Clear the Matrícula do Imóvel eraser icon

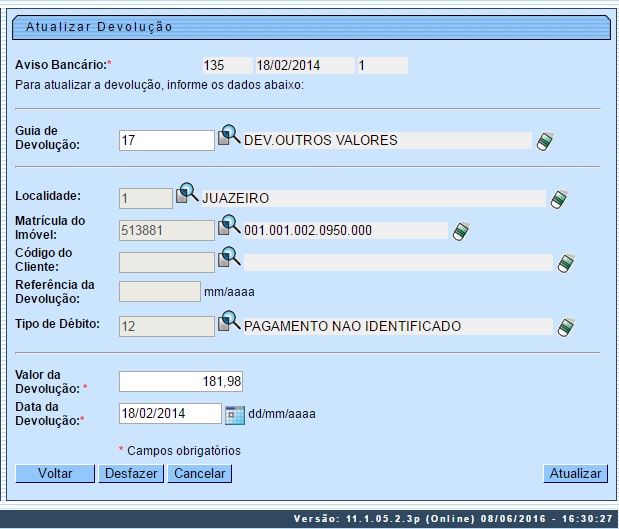point(461,232)
